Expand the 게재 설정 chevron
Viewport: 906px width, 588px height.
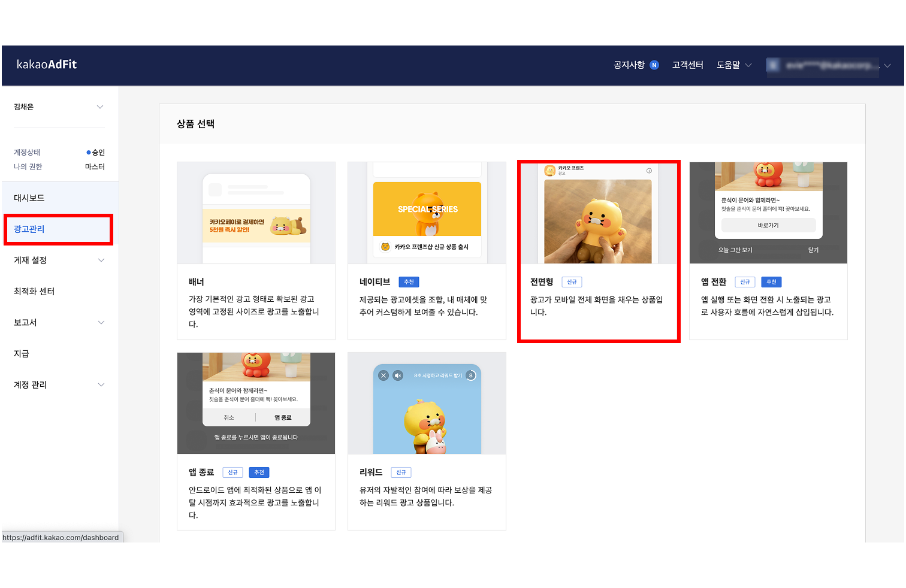coord(101,260)
